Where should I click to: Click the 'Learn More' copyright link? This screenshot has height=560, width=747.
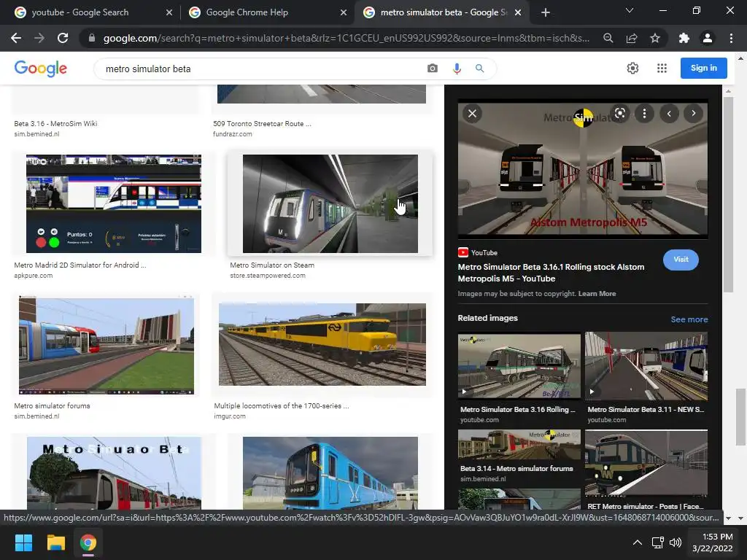[597, 293]
